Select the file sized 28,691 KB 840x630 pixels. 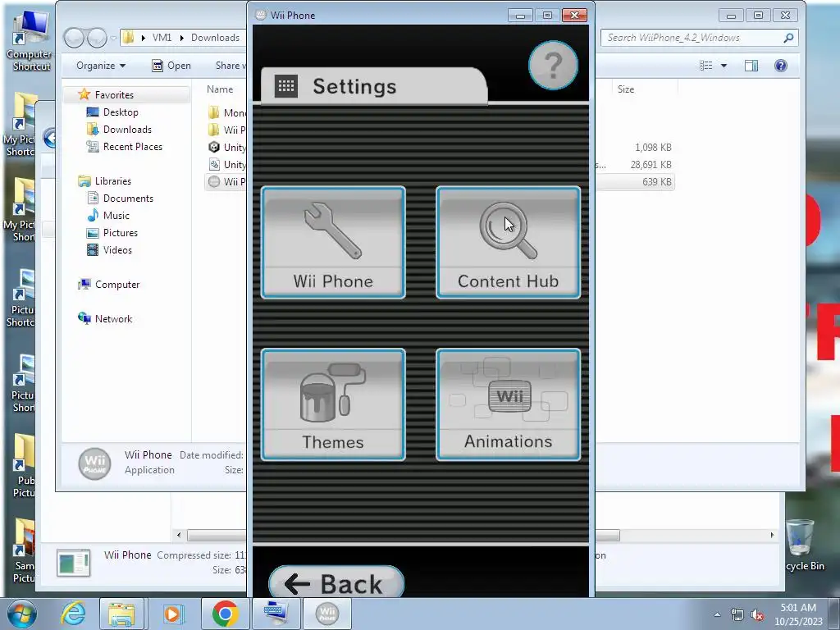point(651,164)
